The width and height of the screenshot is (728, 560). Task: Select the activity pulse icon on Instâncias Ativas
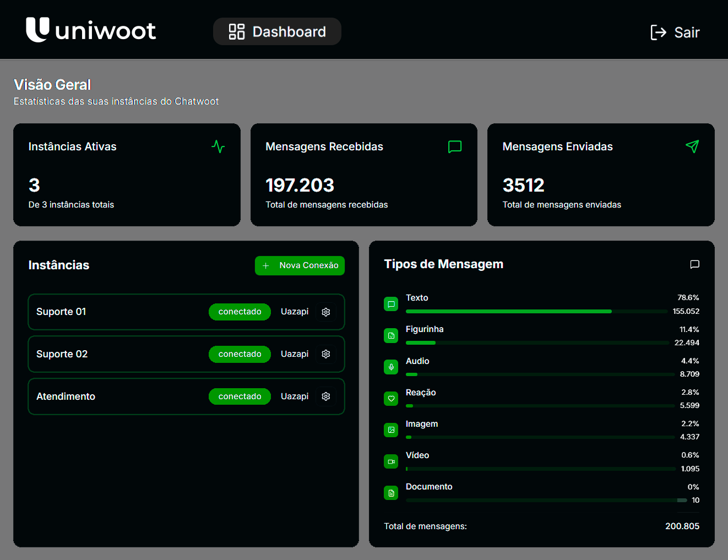pyautogui.click(x=218, y=146)
